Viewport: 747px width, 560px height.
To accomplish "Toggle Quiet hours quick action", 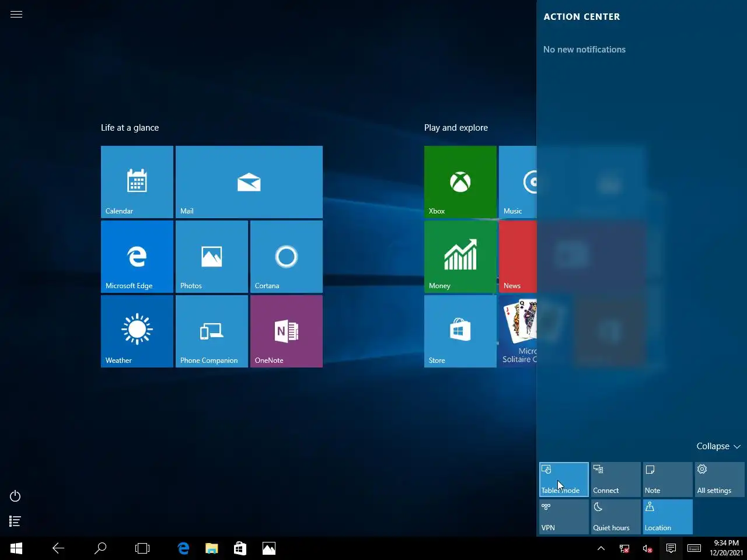I will [x=616, y=517].
